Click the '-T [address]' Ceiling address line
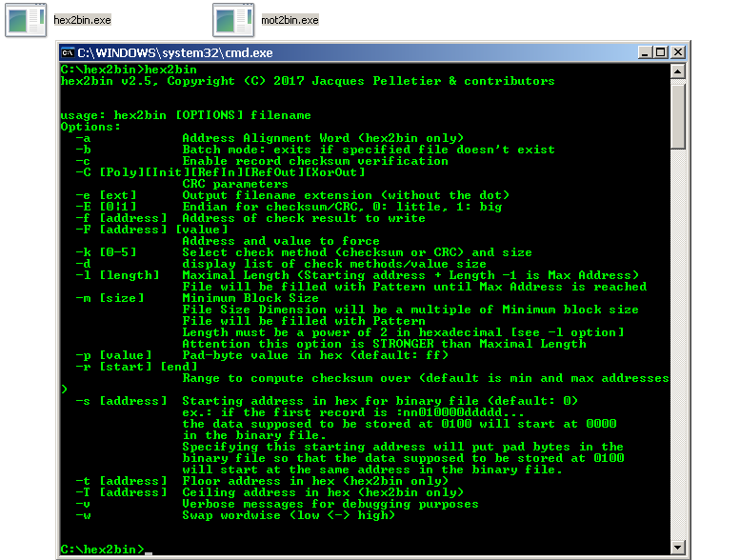The height and width of the screenshot is (560, 740). (270, 492)
